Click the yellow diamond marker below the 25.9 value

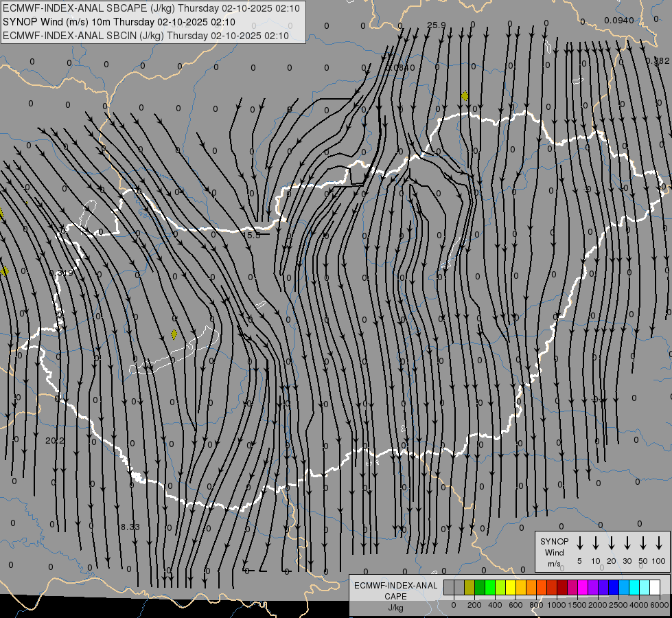coord(465,96)
